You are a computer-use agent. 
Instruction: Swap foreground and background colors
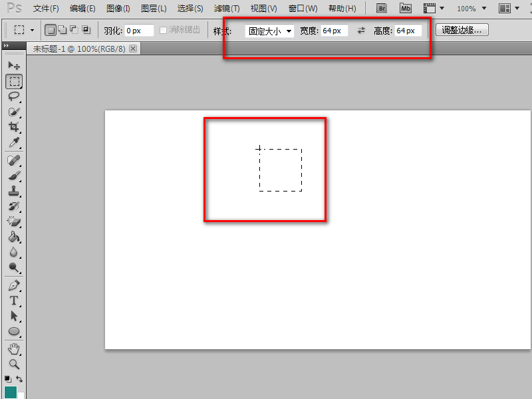point(19,378)
